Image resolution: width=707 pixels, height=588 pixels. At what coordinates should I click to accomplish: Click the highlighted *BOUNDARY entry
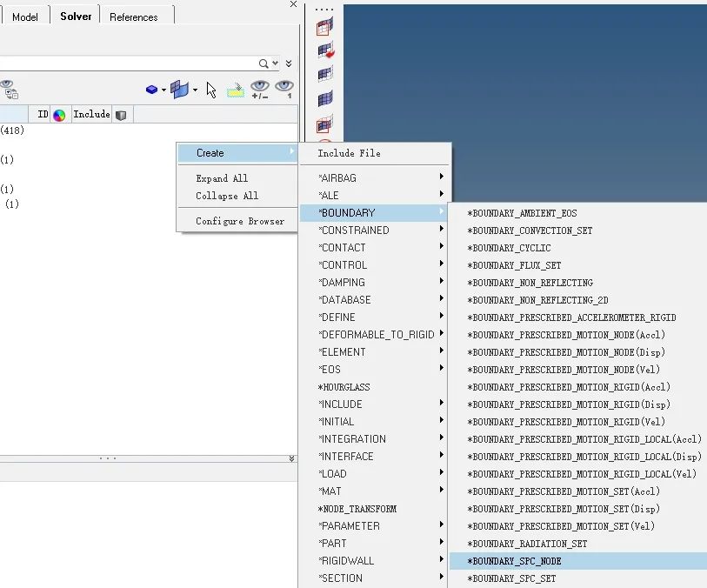pyautogui.click(x=375, y=212)
